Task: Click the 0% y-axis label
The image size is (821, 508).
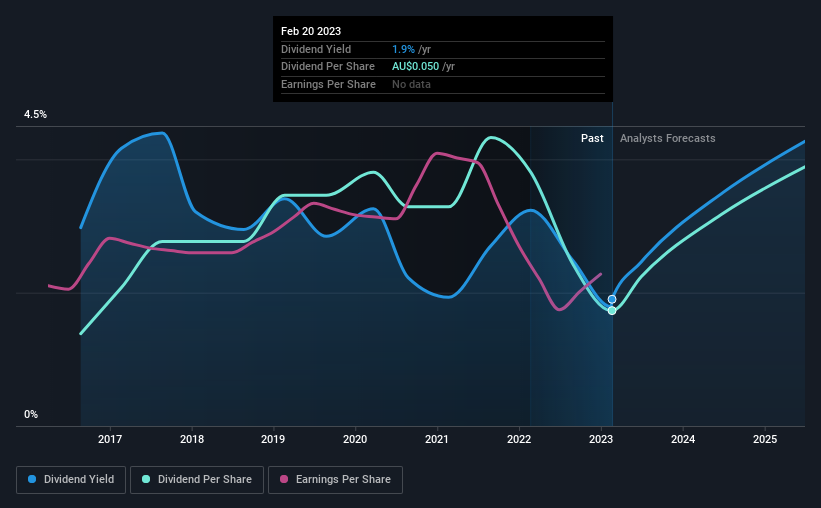Action: coord(31,414)
